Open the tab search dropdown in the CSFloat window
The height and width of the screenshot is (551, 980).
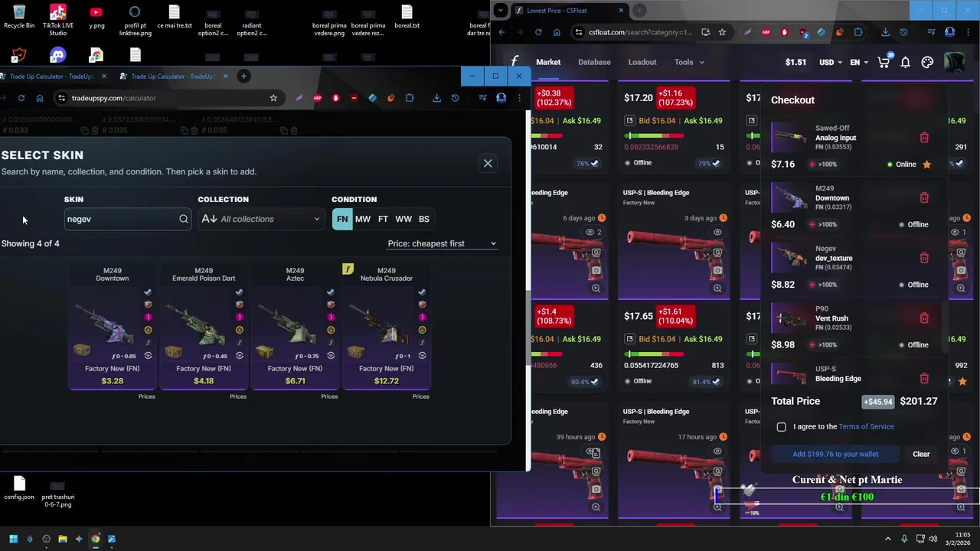pos(500,10)
